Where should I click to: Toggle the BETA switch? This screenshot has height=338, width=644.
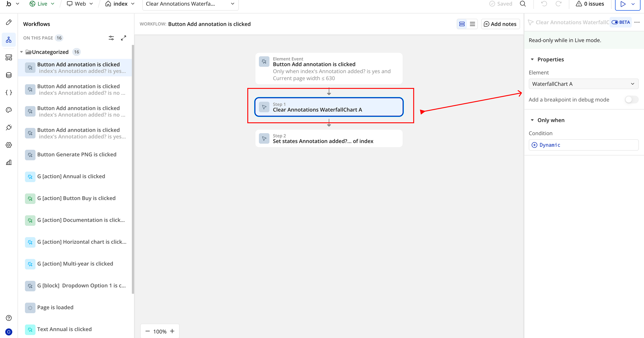pyautogui.click(x=615, y=22)
